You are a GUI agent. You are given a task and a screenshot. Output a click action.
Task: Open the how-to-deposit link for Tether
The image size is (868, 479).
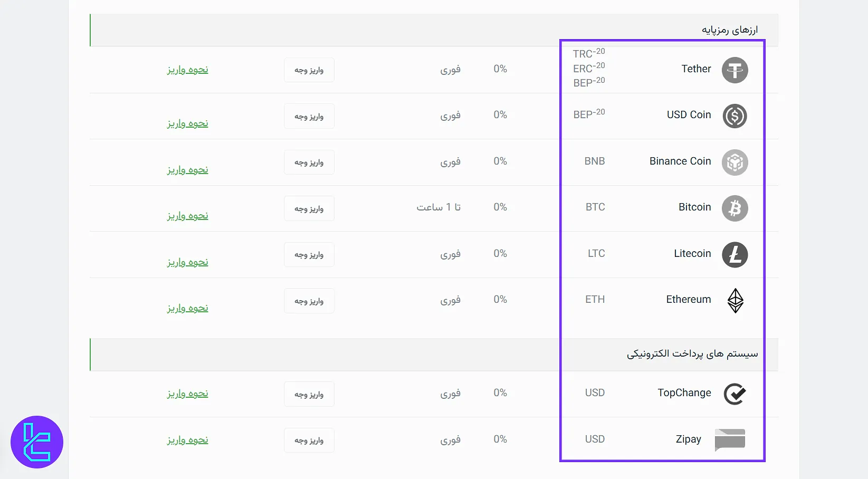pos(187,70)
